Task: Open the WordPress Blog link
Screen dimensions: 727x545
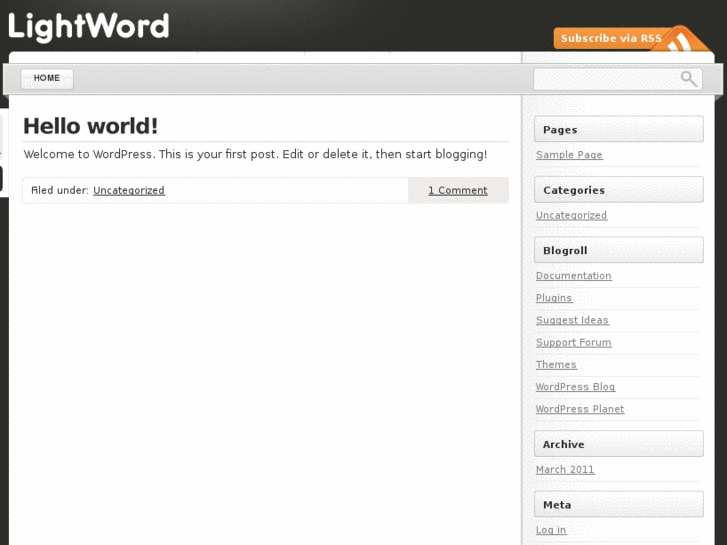Action: point(575,387)
